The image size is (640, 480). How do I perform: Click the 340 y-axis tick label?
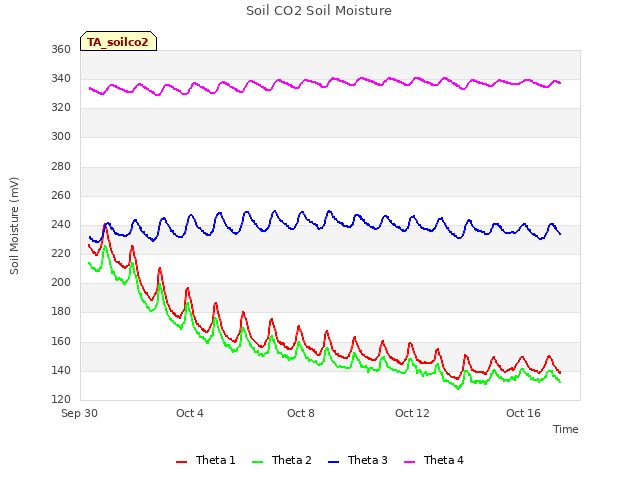click(x=61, y=78)
